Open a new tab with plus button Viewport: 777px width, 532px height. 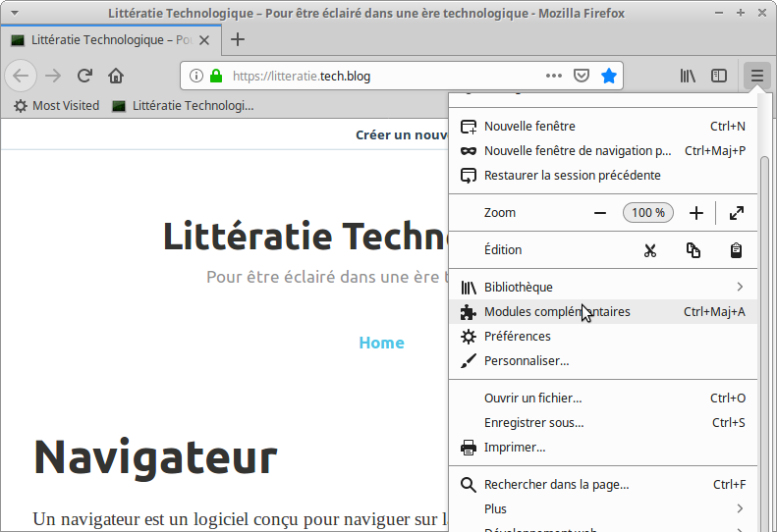[238, 40]
